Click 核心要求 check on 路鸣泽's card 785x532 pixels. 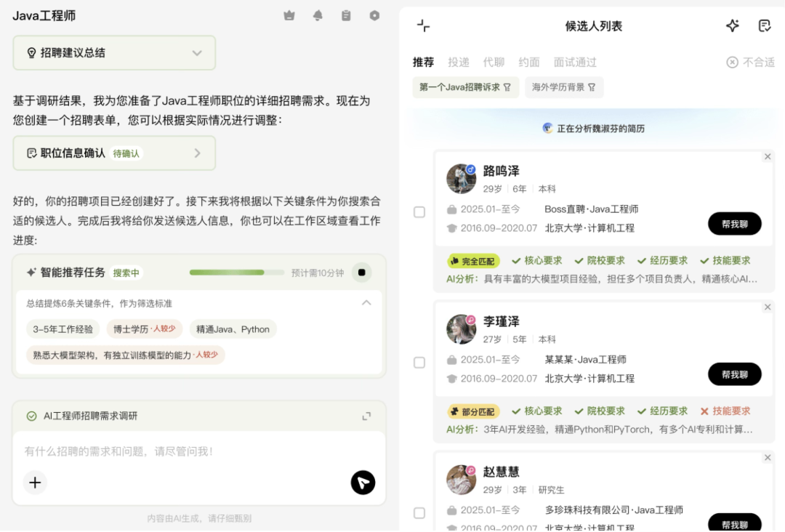(536, 261)
